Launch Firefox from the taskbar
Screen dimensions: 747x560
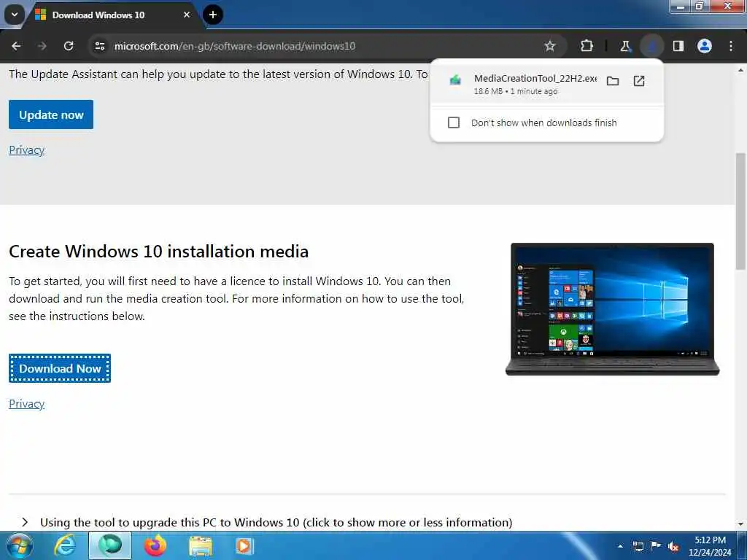155,545
